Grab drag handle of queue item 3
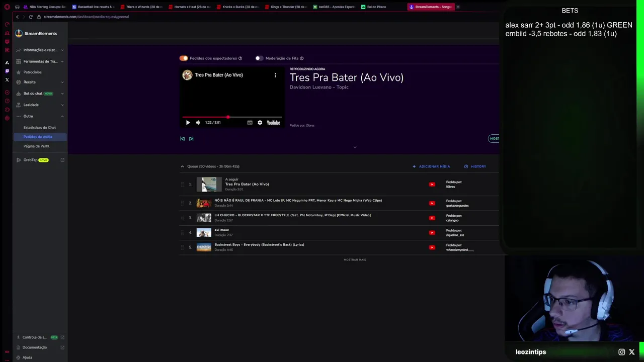Image resolution: width=644 pixels, height=362 pixels. (182, 218)
